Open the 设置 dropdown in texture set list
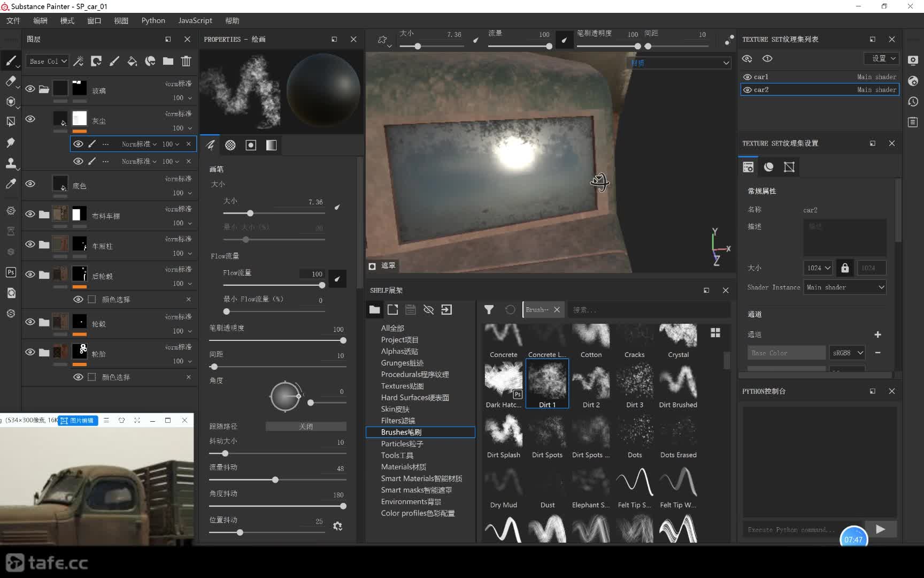Image resolution: width=924 pixels, height=578 pixels. pyautogui.click(x=881, y=58)
